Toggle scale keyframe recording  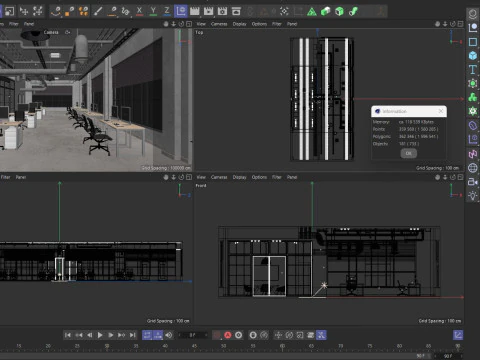(x=300, y=335)
